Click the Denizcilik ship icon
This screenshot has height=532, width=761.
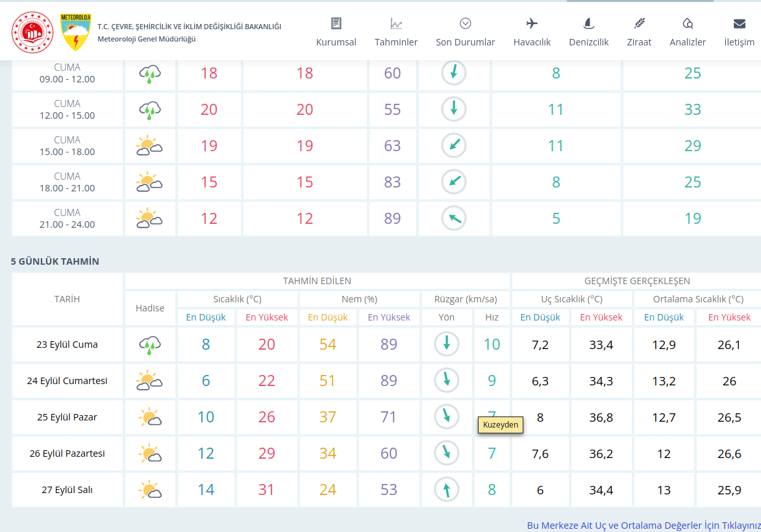[x=588, y=24]
